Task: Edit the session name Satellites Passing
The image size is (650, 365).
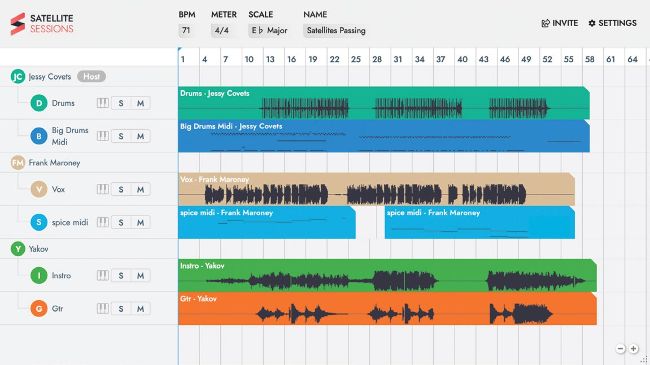Action: click(336, 31)
